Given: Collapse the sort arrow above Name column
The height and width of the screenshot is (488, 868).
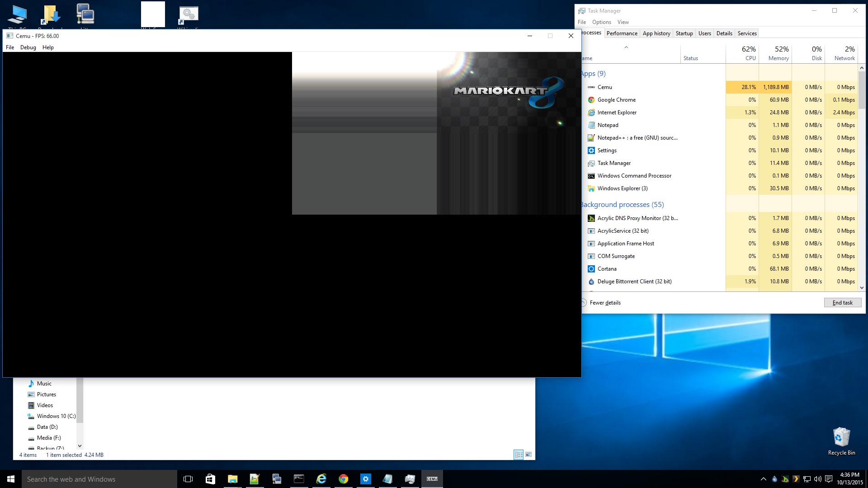Looking at the screenshot, I should pyautogui.click(x=626, y=47).
